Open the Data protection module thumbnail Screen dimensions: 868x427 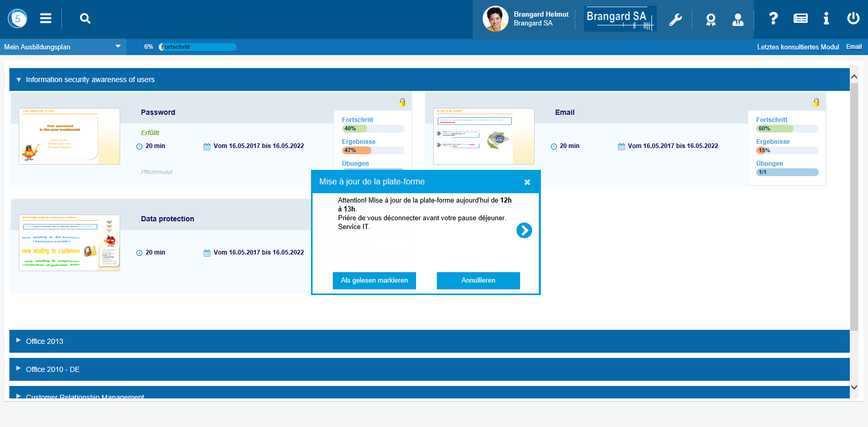(69, 243)
